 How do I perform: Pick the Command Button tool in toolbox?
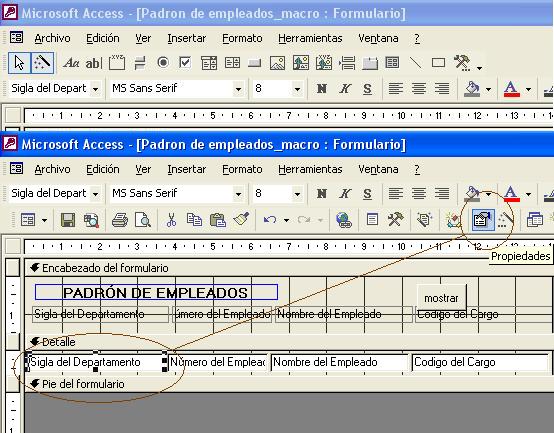254,64
